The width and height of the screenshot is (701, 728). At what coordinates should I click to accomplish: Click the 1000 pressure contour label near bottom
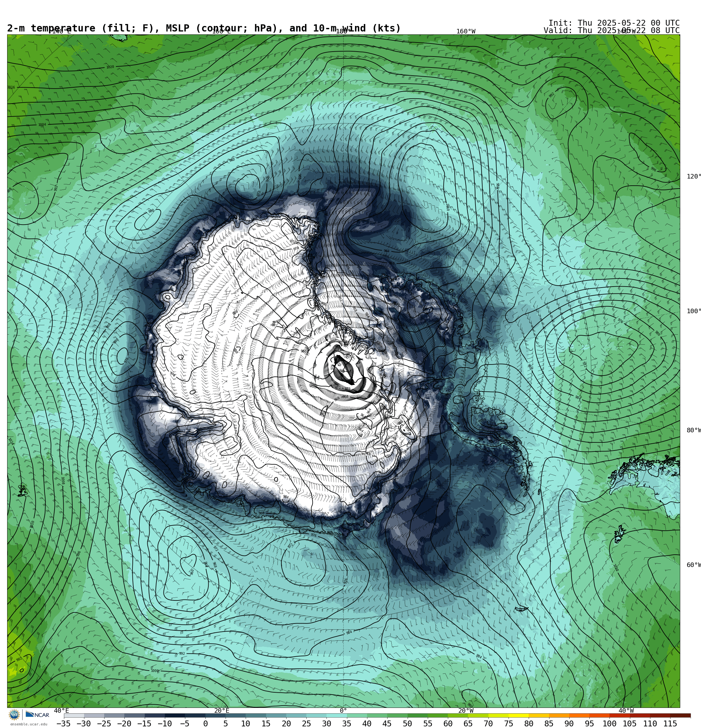click(x=155, y=671)
